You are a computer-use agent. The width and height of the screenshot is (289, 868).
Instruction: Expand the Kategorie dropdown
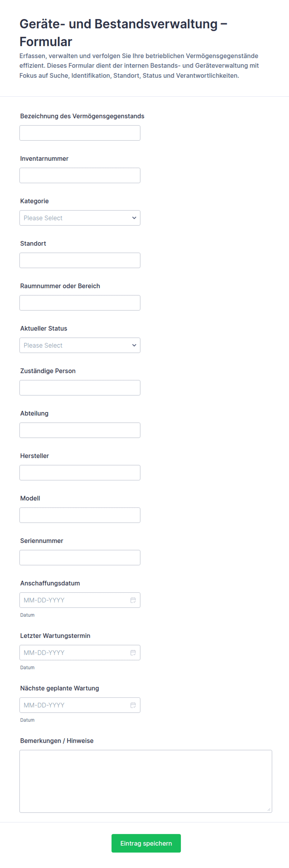80,218
